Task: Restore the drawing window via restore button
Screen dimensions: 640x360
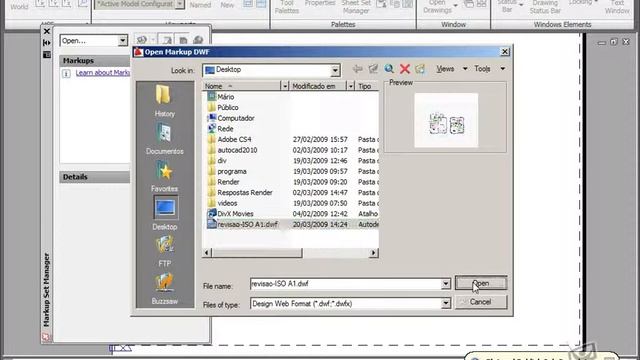Action: coord(613,42)
